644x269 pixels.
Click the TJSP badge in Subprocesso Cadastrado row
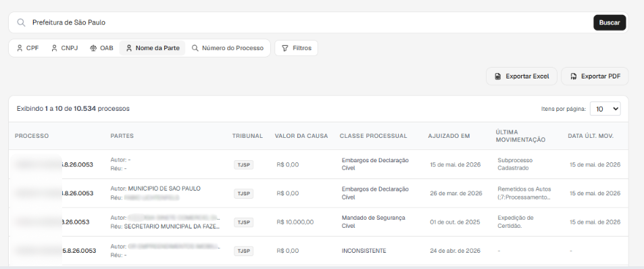243,165
